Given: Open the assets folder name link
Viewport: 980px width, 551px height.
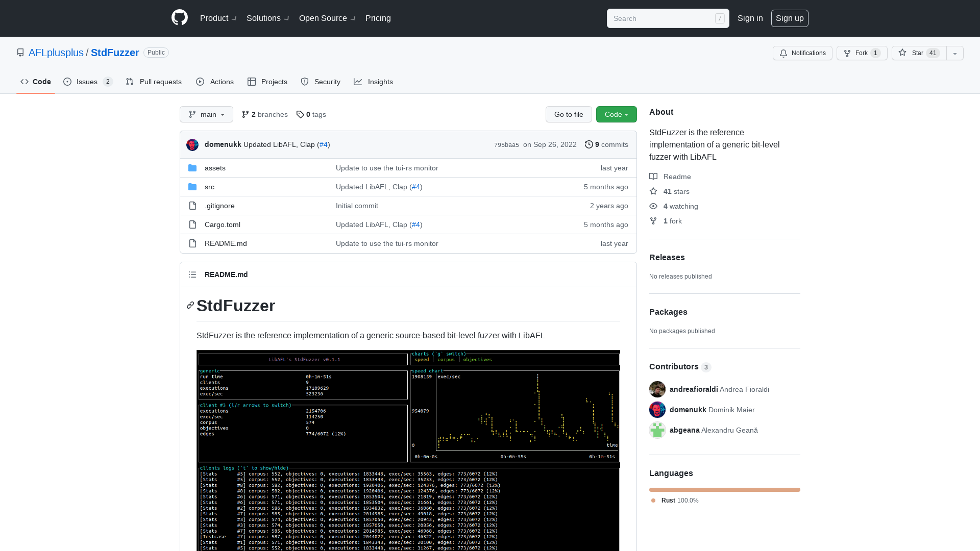Looking at the screenshot, I should click(x=215, y=168).
